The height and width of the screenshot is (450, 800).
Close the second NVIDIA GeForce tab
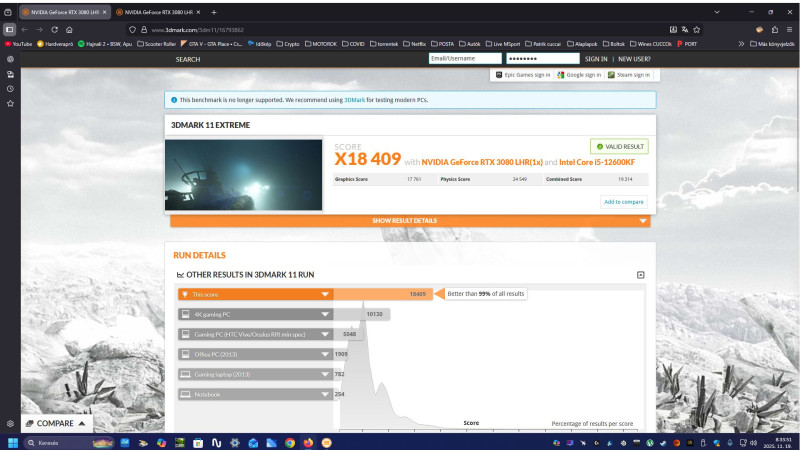[198, 12]
